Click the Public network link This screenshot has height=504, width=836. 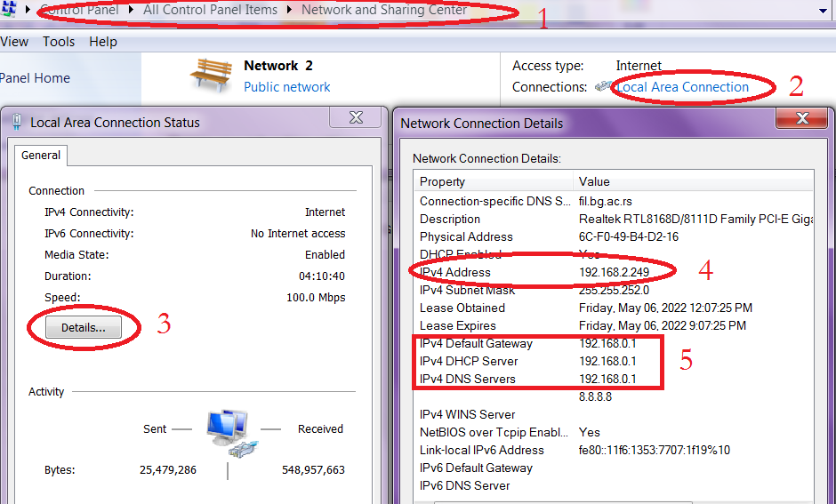(287, 87)
